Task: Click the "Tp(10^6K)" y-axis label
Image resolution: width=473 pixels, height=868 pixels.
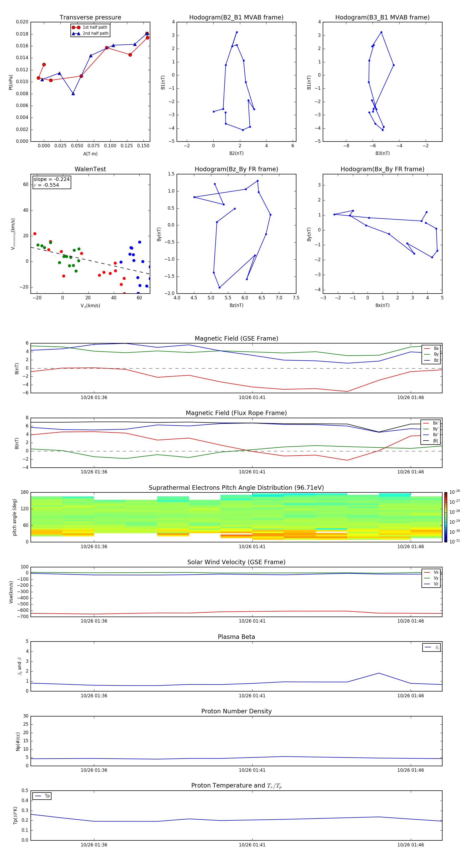Action: pyautogui.click(x=15, y=815)
